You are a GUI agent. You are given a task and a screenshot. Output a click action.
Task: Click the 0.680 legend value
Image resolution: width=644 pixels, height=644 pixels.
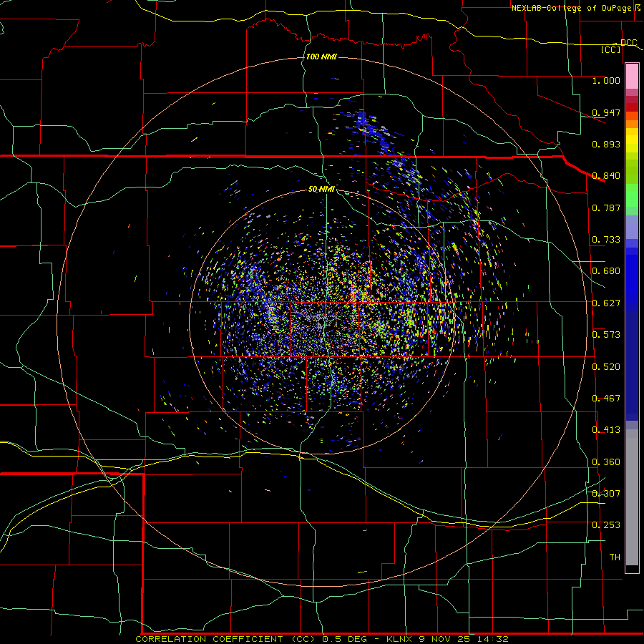[606, 271]
